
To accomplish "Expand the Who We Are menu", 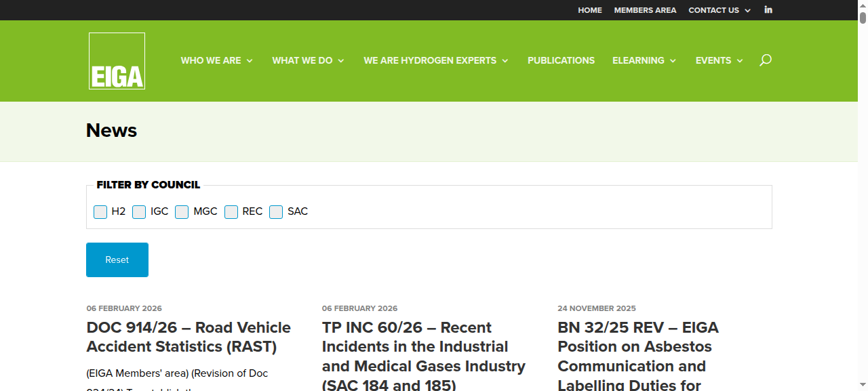I will point(217,60).
